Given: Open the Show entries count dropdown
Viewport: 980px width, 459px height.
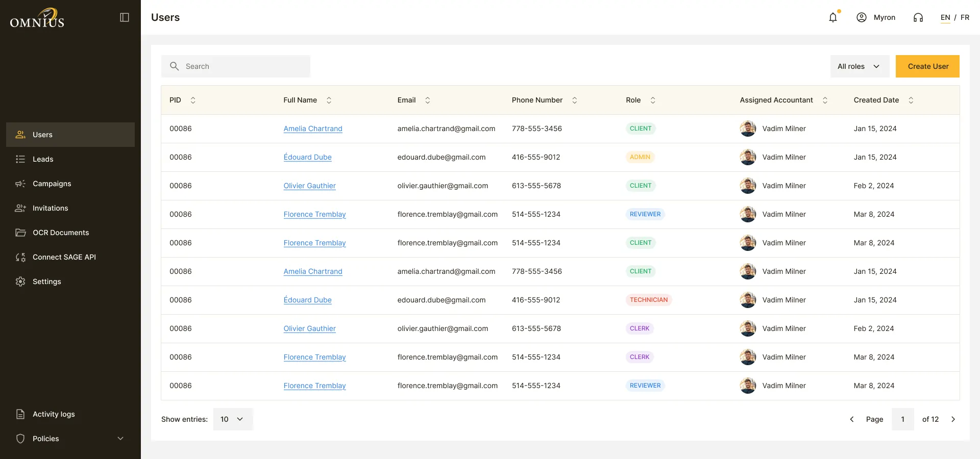Looking at the screenshot, I should (233, 419).
